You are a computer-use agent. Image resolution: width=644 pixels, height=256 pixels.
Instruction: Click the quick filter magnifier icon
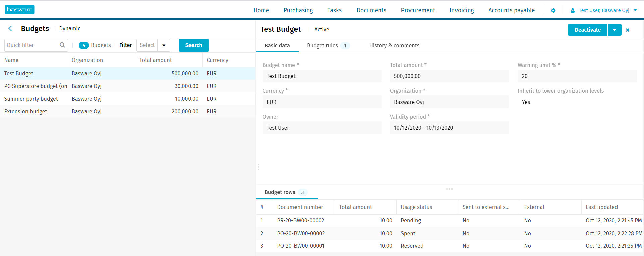pos(62,45)
